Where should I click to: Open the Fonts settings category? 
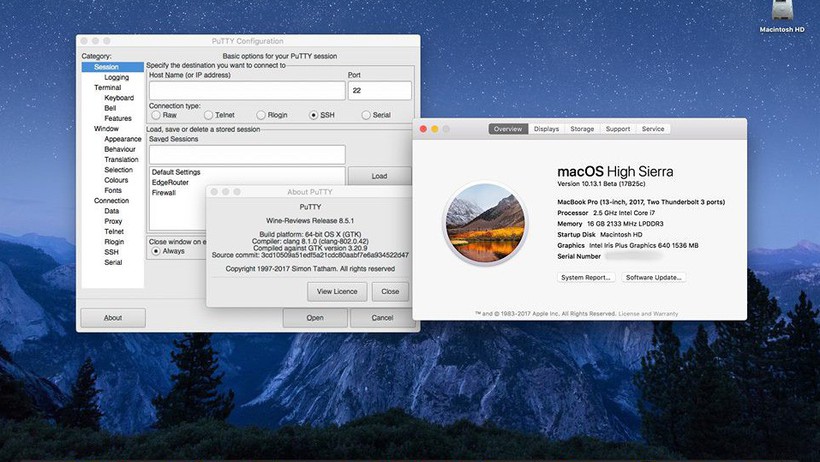point(113,190)
